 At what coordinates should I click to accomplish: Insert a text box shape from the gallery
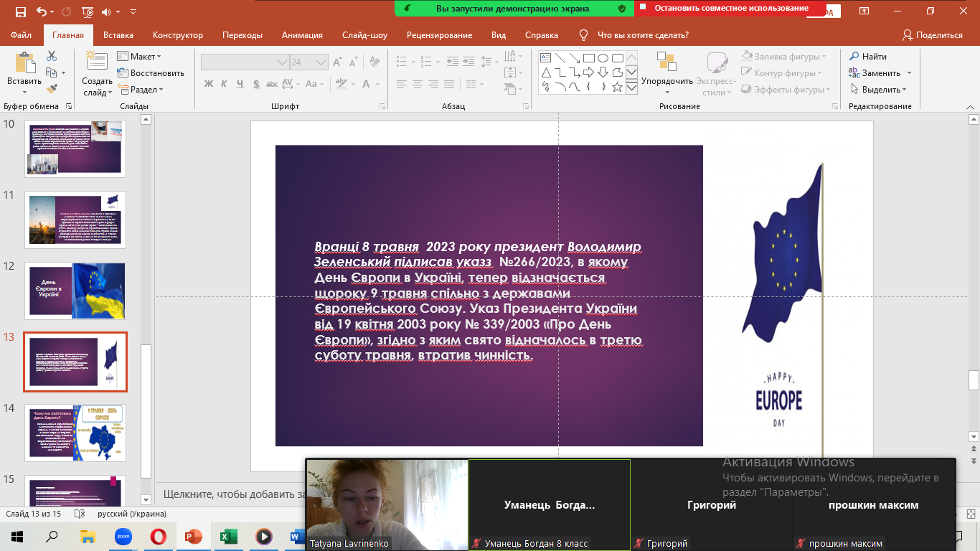click(x=545, y=58)
